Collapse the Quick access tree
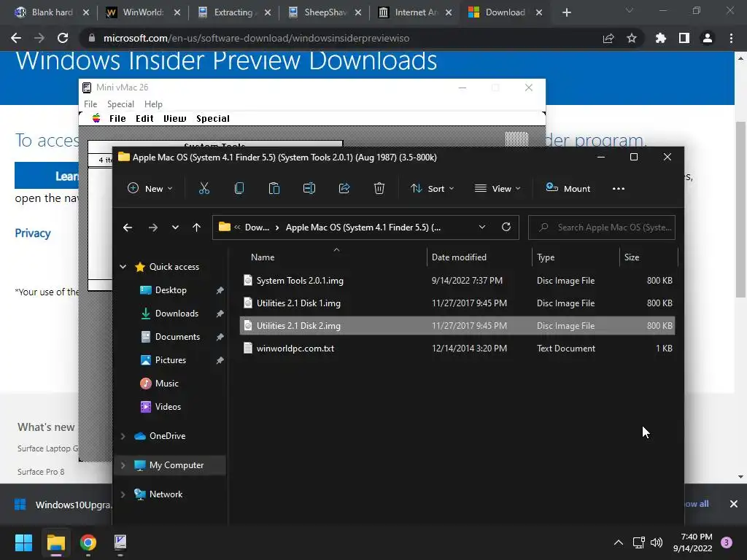Image resolution: width=747 pixels, height=560 pixels. coord(123,267)
